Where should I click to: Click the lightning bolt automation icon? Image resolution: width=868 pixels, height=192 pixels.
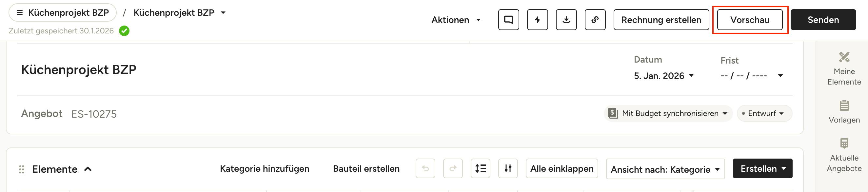[x=538, y=20]
